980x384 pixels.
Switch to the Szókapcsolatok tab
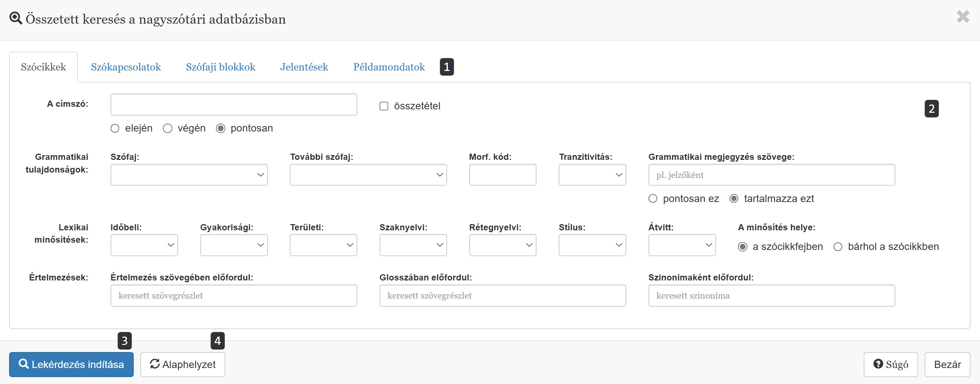click(125, 67)
